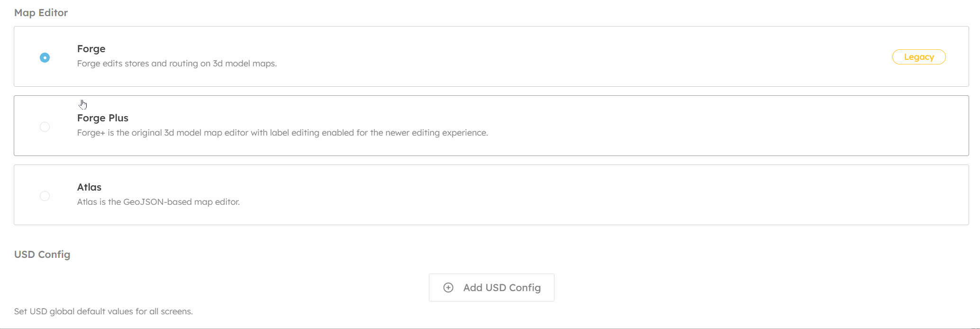Click the 'Set USD global default values' helper text
The height and width of the screenshot is (329, 980).
[103, 311]
